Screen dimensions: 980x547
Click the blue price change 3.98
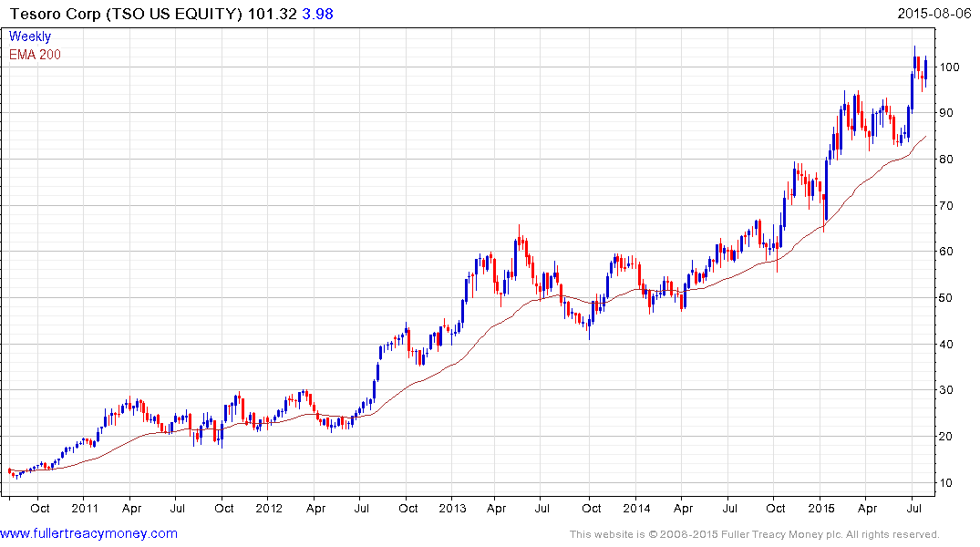point(317,14)
